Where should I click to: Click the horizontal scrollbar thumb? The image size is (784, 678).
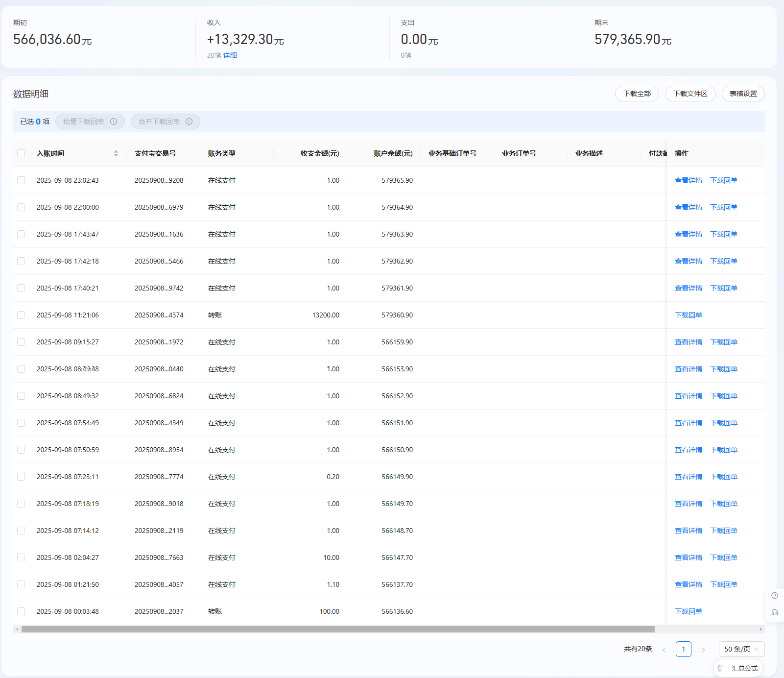[338, 629]
